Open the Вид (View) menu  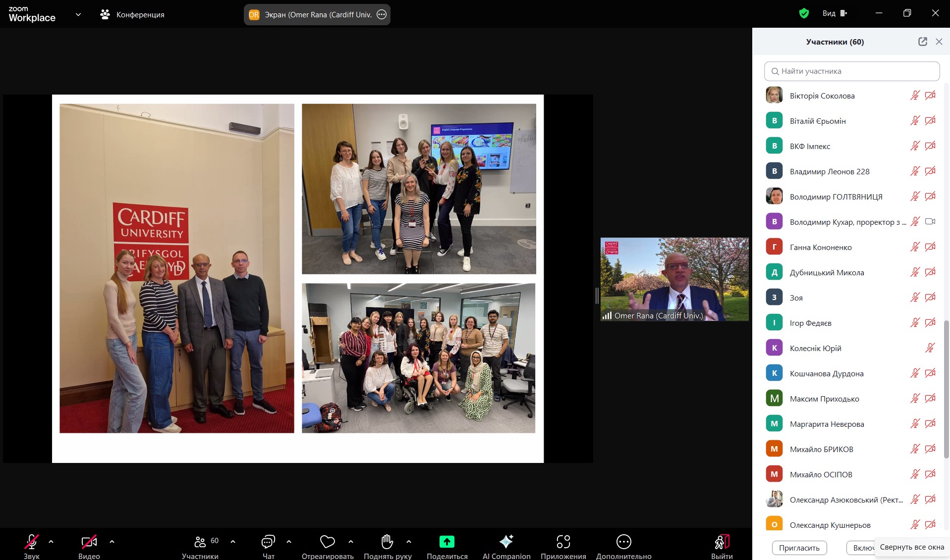tap(834, 13)
